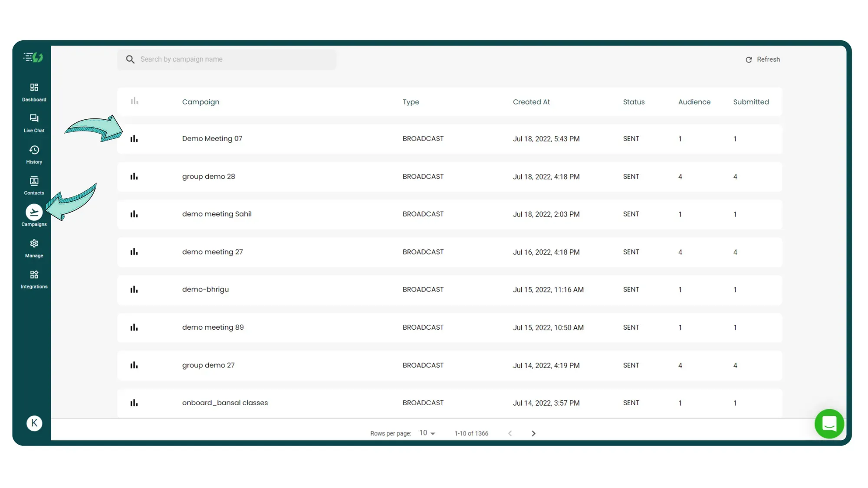Open analytics for group demo 28
The height and width of the screenshot is (488, 868).
(x=134, y=176)
